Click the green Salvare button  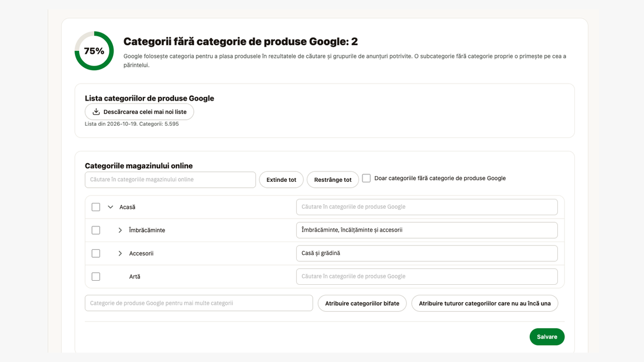(x=547, y=336)
